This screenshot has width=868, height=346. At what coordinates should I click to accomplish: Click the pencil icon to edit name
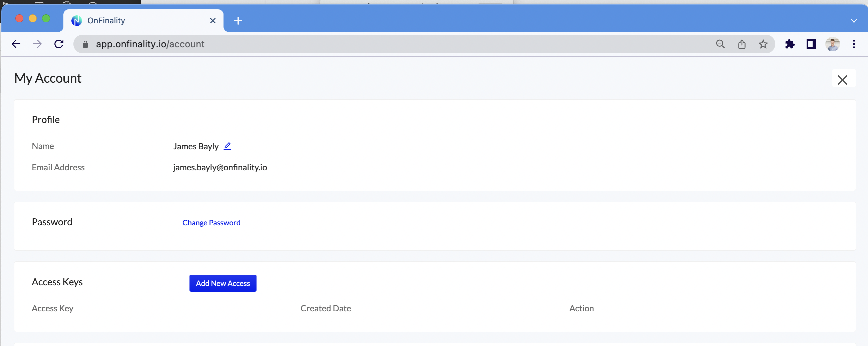pos(228,146)
